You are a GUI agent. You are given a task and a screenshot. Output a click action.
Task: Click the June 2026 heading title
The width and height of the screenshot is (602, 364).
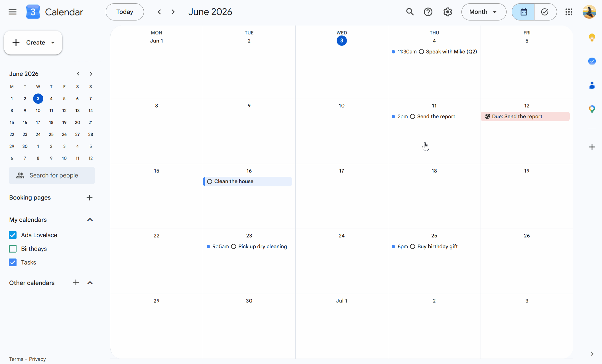tap(210, 12)
